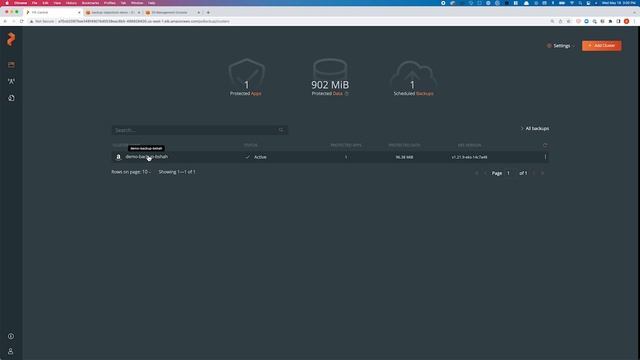Click the Portworx logo in the sidebar
Viewport: 640px width, 360px height.
point(11,39)
